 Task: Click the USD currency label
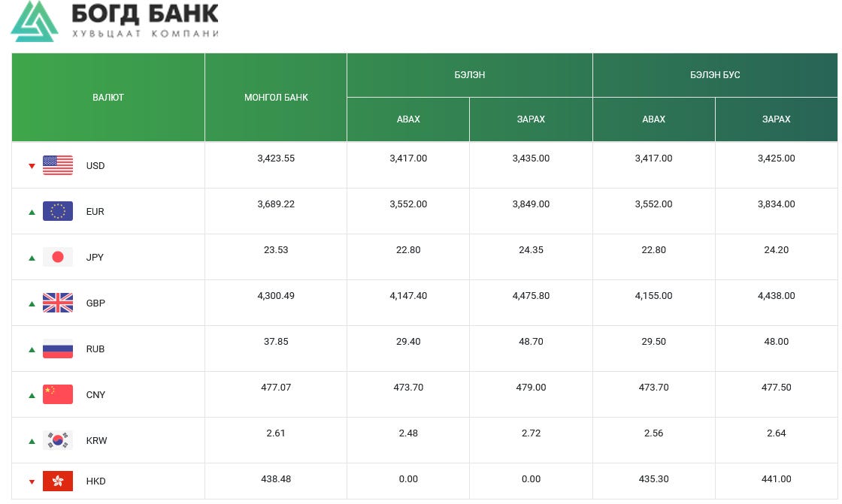pyautogui.click(x=95, y=166)
